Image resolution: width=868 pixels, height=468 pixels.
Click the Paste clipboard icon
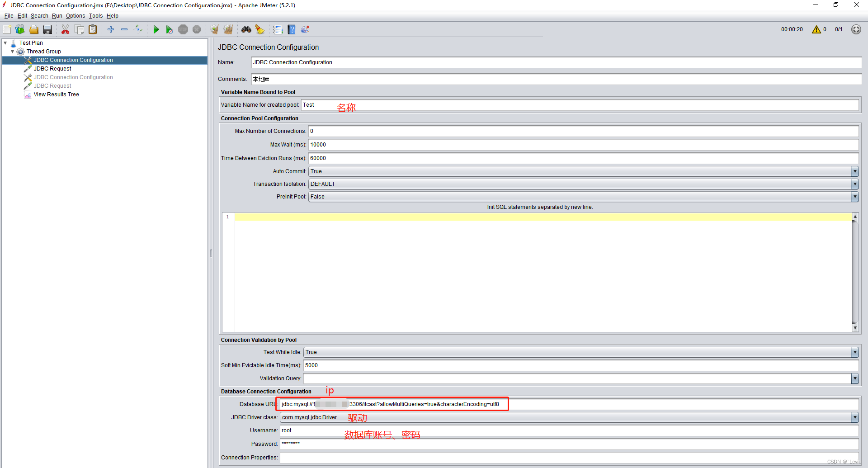(x=93, y=29)
